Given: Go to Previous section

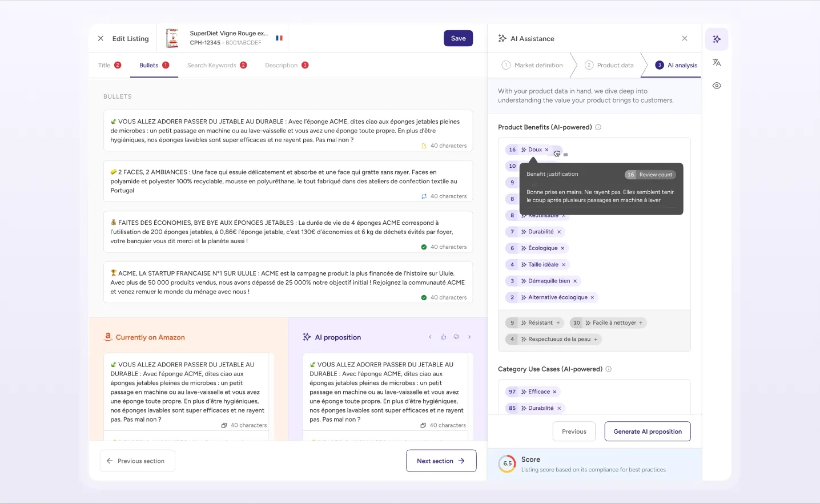Looking at the screenshot, I should point(138,461).
